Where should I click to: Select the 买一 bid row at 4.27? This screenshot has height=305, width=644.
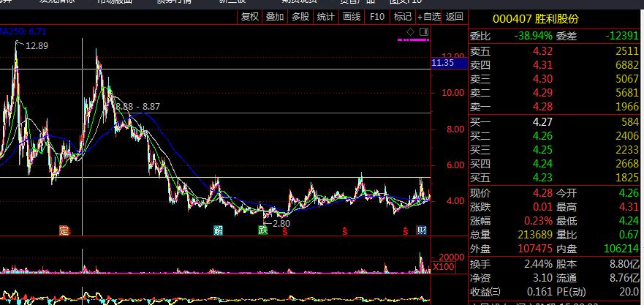coord(556,121)
